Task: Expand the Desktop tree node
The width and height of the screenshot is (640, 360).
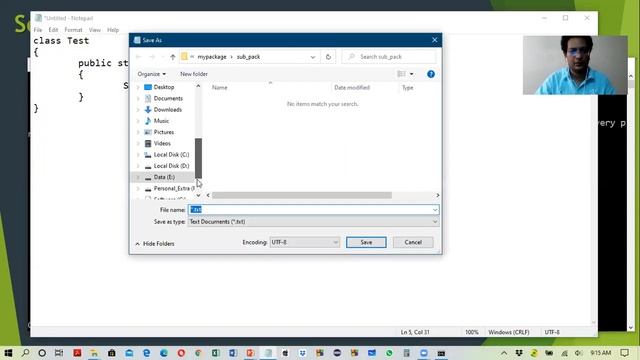Action: point(138,87)
